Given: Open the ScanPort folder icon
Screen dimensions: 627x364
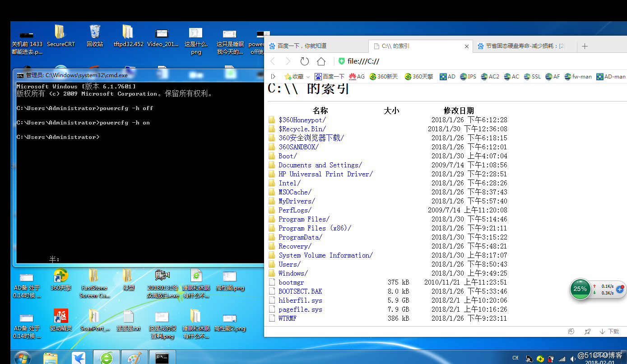Looking at the screenshot, I should (x=94, y=320).
